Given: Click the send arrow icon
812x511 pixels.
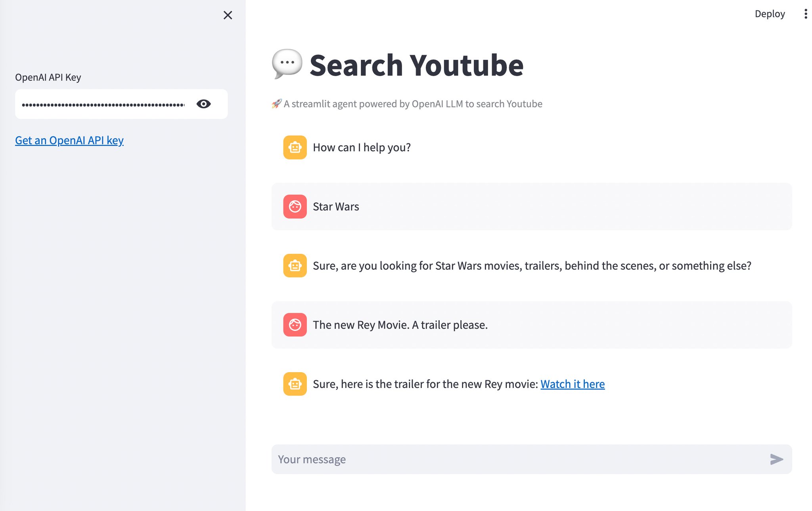Looking at the screenshot, I should click(x=776, y=459).
